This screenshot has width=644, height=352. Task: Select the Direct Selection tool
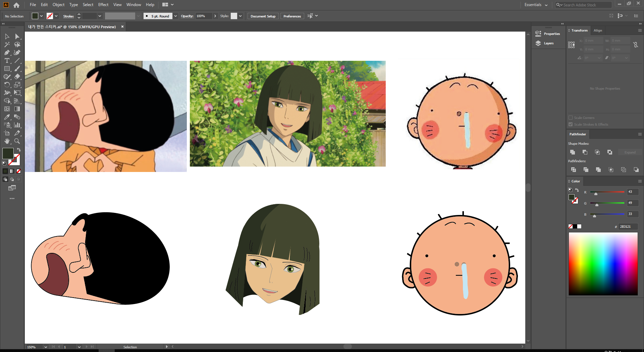click(17, 36)
